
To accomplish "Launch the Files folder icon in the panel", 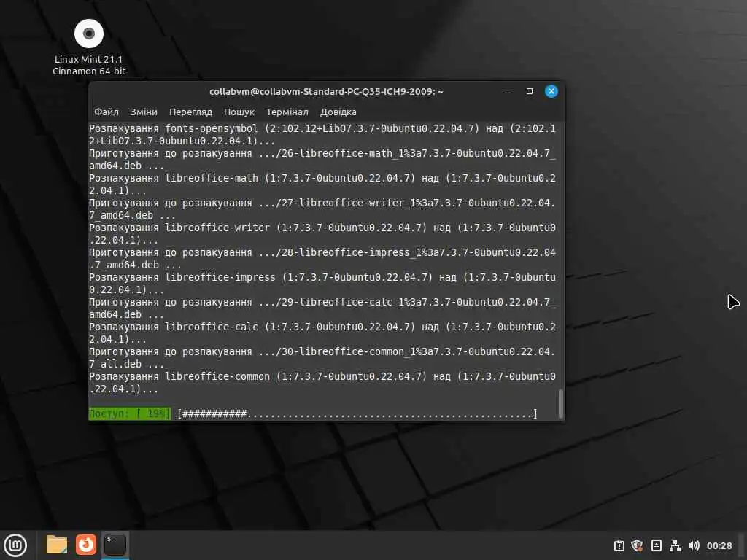I will (57, 545).
